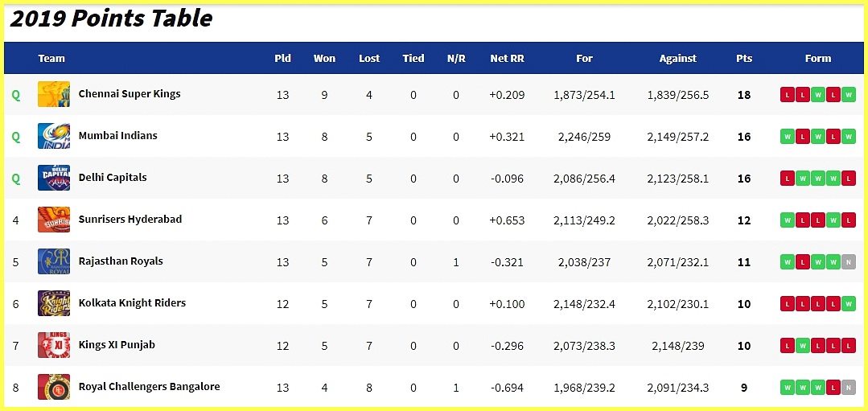Click Kolkata Knight Riders points value 10

click(x=744, y=304)
